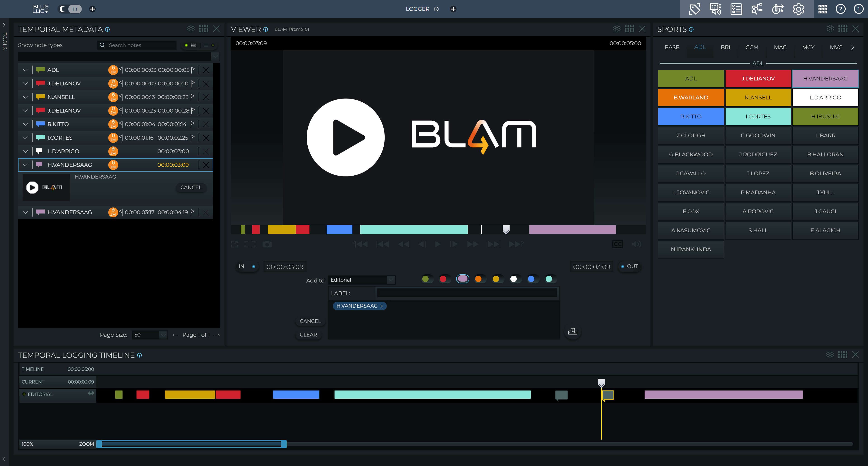The width and height of the screenshot is (868, 466).
Task: Add a new workspace tab next to LOGGER
Action: click(x=453, y=9)
